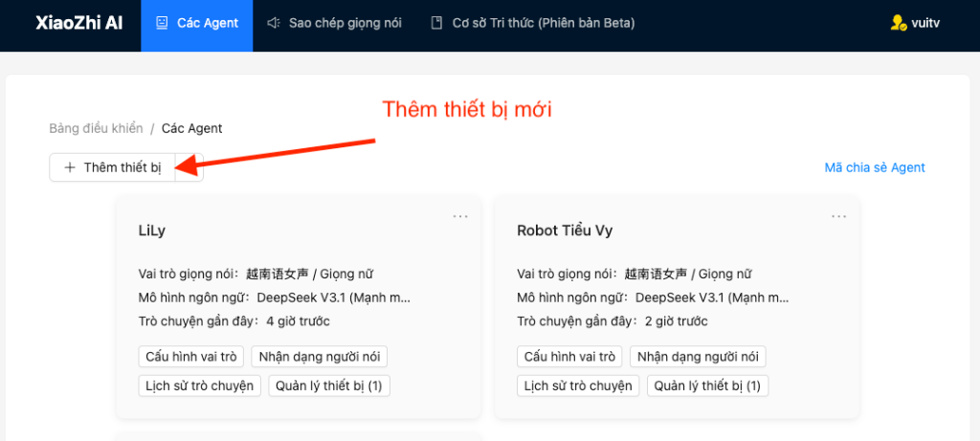Click the speaker icon beside Sao chép giọng nói
The width and height of the screenshot is (980, 441).
pyautogui.click(x=274, y=22)
